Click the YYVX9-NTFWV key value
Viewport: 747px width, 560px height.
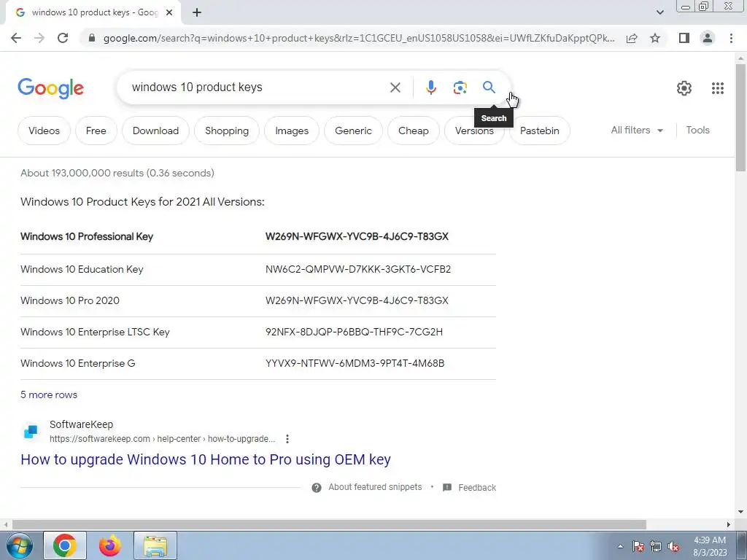click(355, 364)
